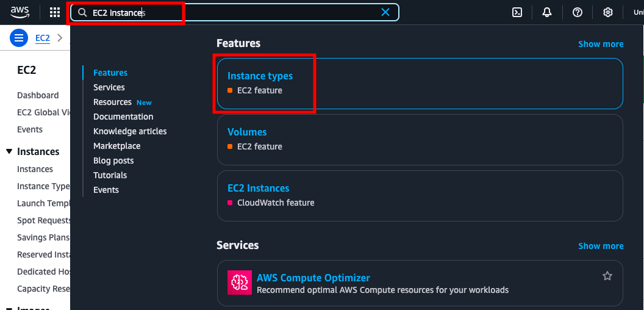Open Instances under the Instances section
Viewport: 644px width, 310px height.
coord(35,169)
